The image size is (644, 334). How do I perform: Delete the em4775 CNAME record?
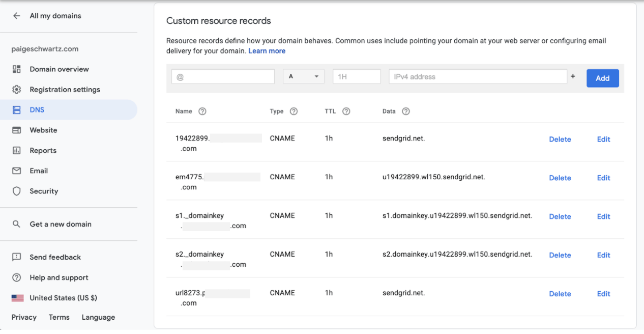pyautogui.click(x=560, y=178)
